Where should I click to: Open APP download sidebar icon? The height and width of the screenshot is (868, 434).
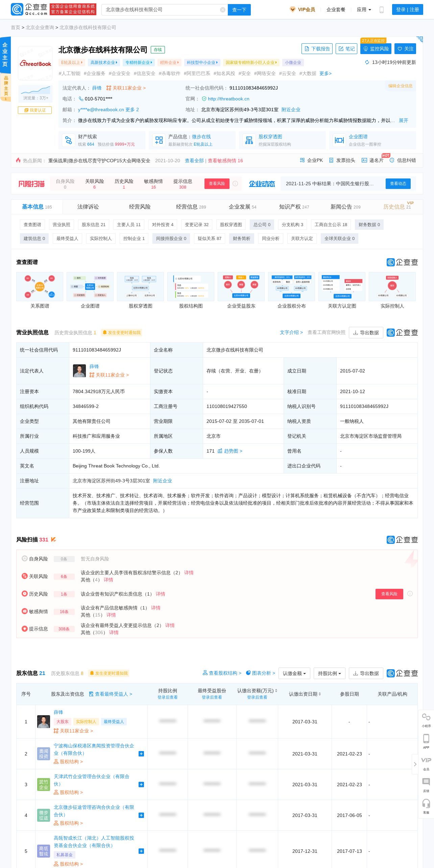[x=426, y=742]
